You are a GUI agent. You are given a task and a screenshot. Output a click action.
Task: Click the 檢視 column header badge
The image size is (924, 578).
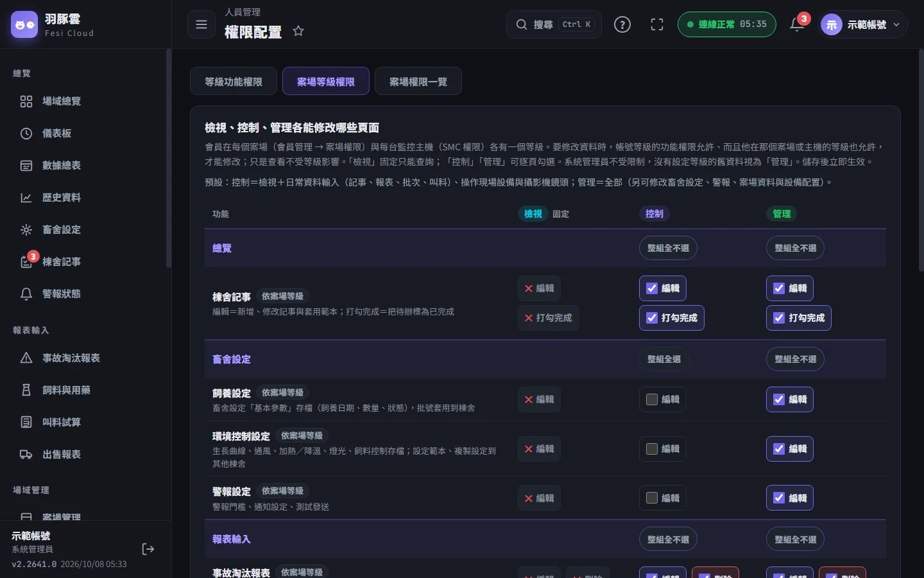click(x=533, y=214)
